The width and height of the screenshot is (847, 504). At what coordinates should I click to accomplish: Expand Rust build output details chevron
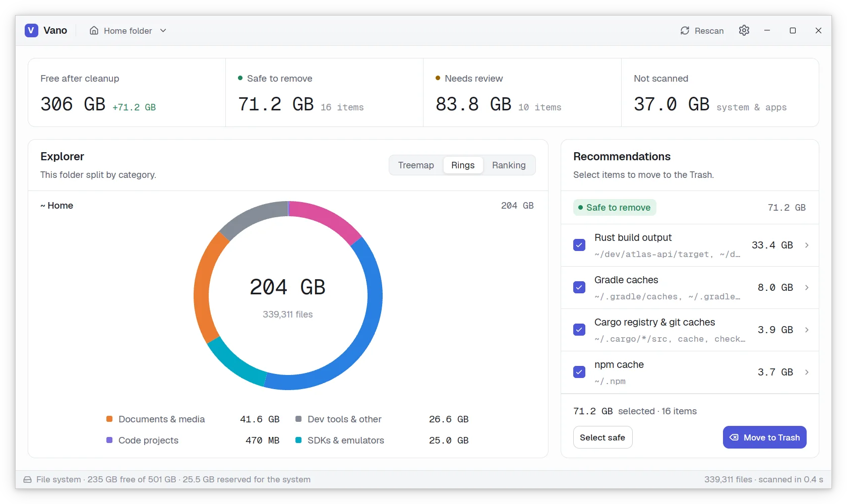click(x=807, y=245)
